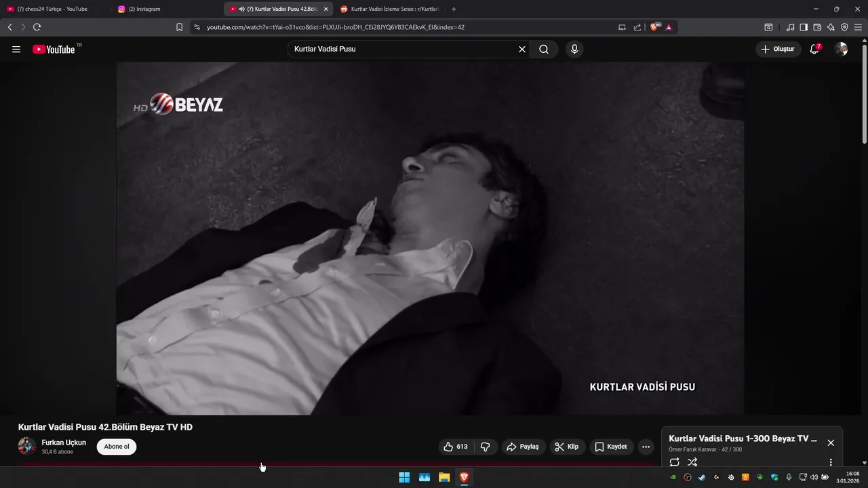Open the YouTube notifications bell
This screenshot has width=868, height=488.
pyautogui.click(x=814, y=49)
